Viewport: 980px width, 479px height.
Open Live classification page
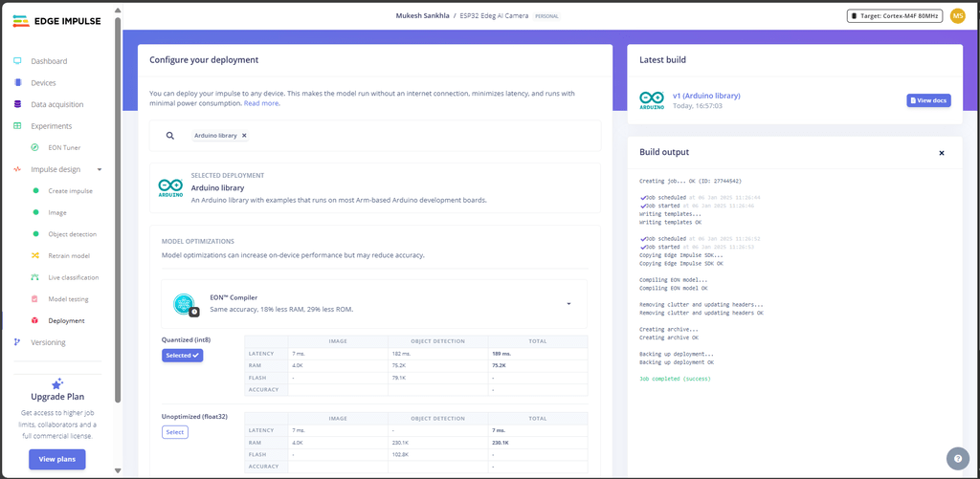(74, 277)
